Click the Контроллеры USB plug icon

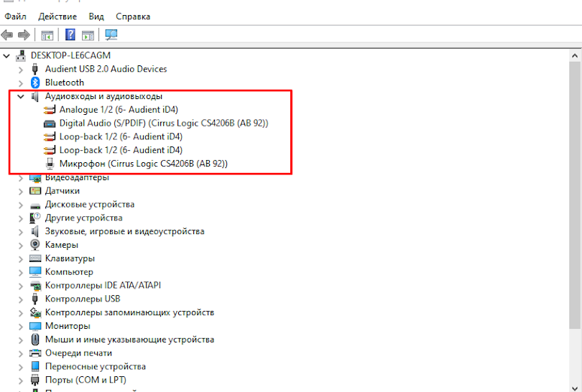coord(35,299)
